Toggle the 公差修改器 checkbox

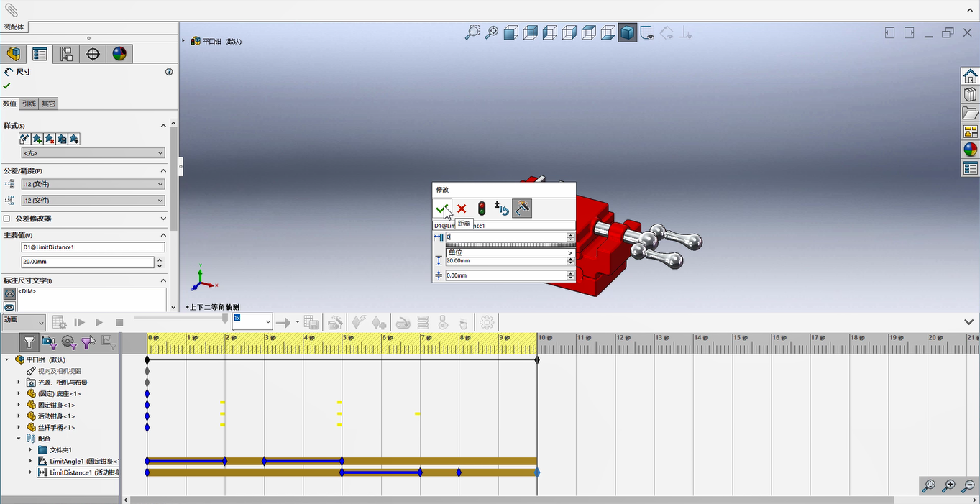(x=7, y=219)
